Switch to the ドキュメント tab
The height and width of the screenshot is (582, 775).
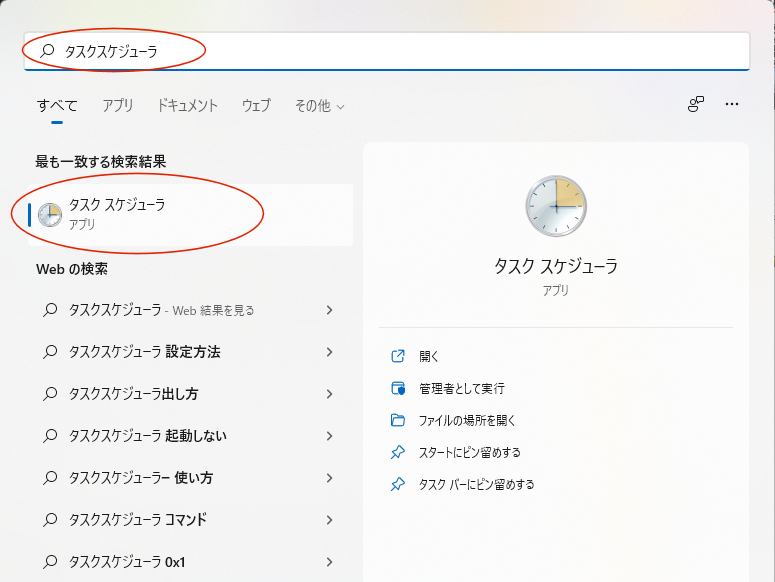(x=187, y=106)
